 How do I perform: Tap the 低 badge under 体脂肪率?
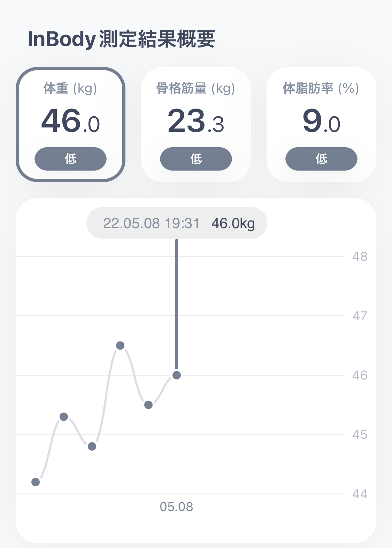321,159
